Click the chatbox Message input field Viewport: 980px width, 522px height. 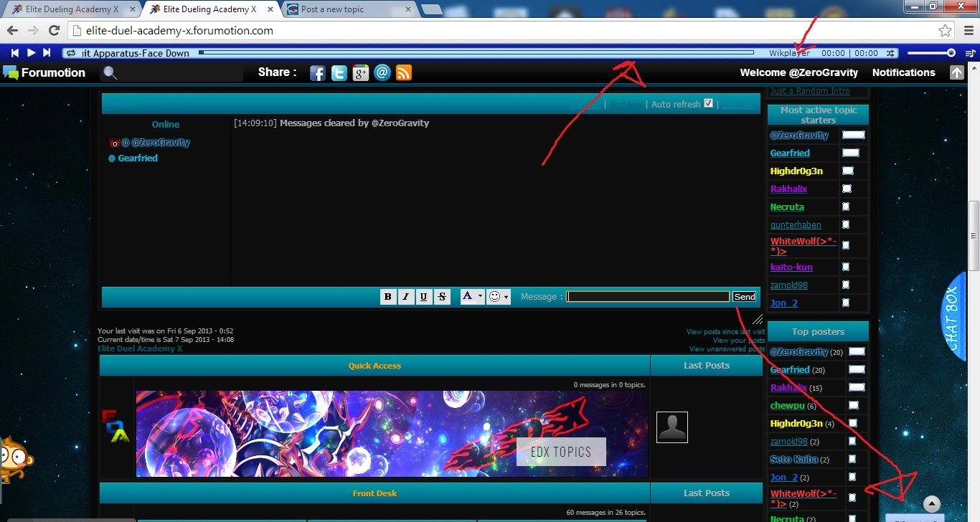pos(648,297)
